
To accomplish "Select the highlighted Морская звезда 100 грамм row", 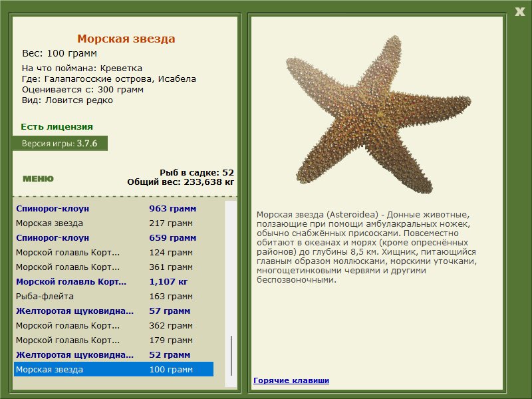I will pyautogui.click(x=114, y=369).
